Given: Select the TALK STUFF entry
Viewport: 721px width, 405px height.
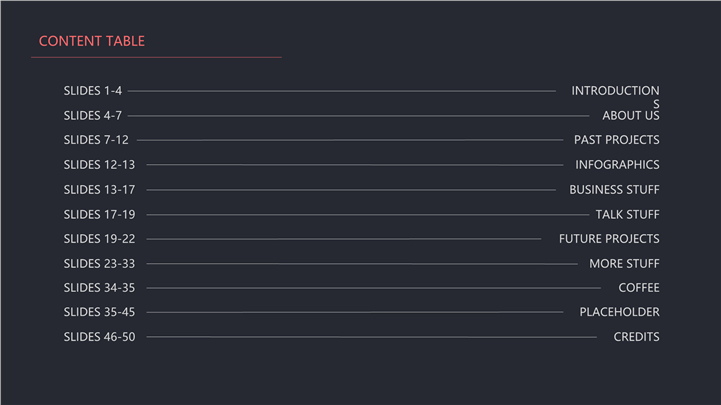Looking at the screenshot, I should coord(627,215).
